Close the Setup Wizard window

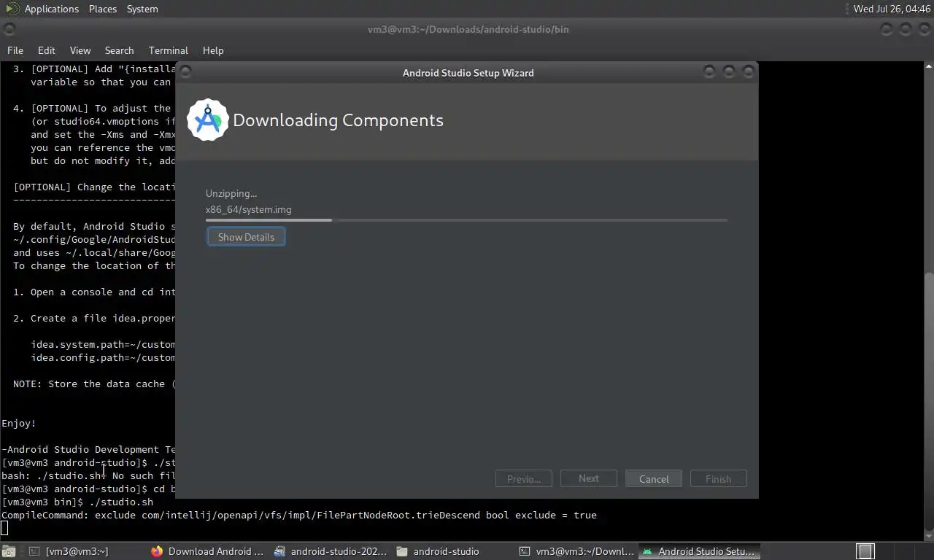coord(749,71)
